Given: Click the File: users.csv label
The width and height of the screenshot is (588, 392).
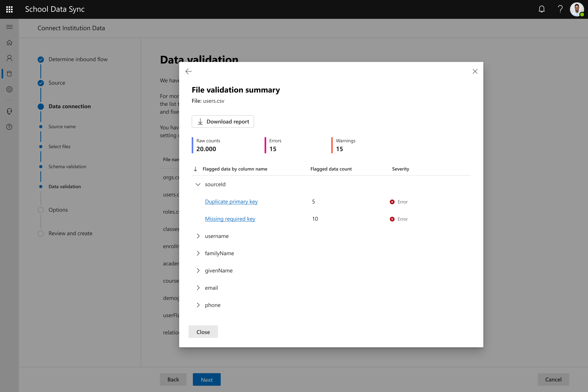Looking at the screenshot, I should 208,101.
